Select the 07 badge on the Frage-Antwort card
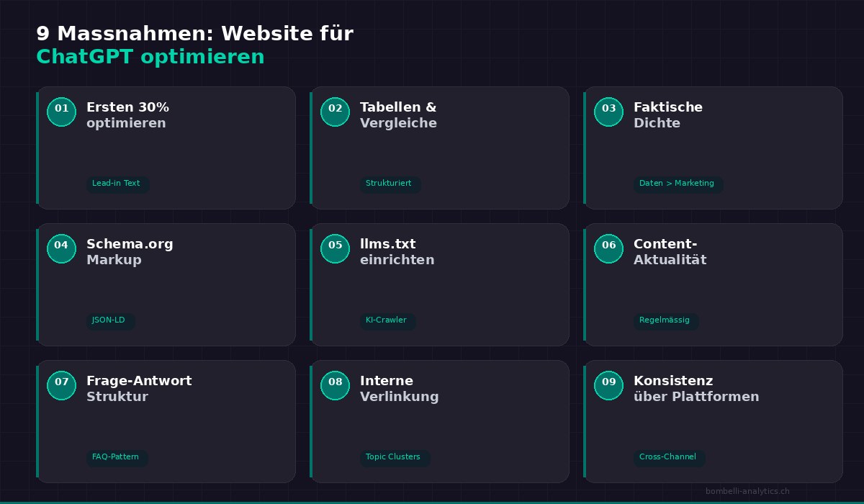 tap(61, 385)
